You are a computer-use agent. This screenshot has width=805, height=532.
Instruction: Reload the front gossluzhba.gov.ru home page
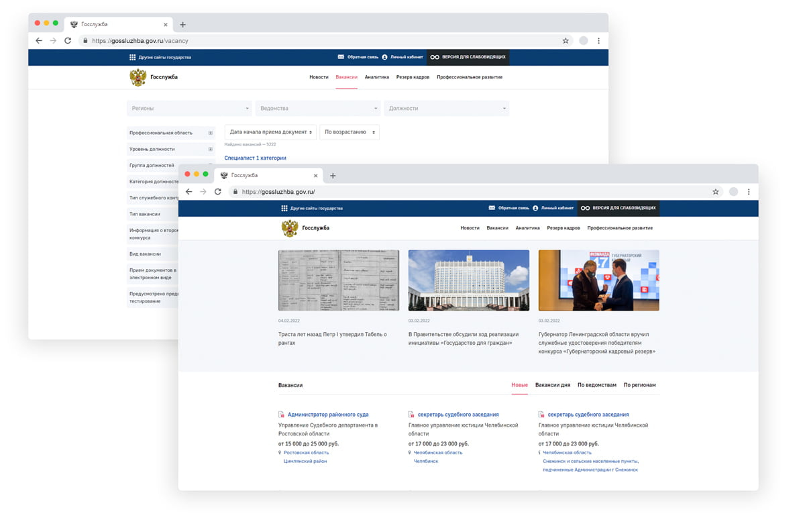click(x=217, y=192)
